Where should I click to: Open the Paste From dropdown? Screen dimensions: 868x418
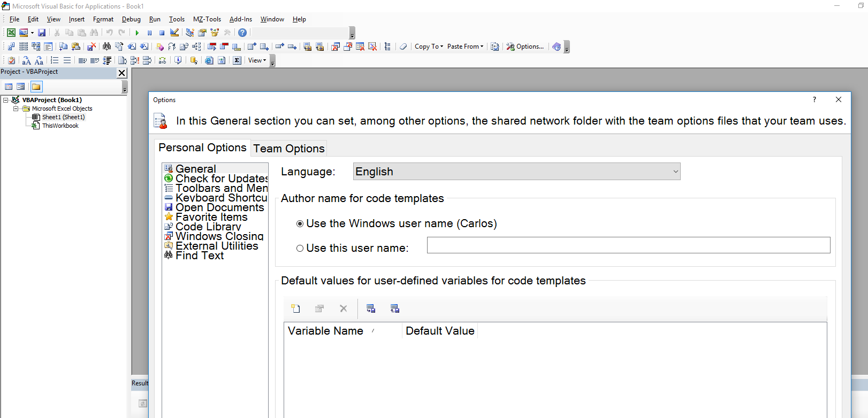[x=465, y=47]
